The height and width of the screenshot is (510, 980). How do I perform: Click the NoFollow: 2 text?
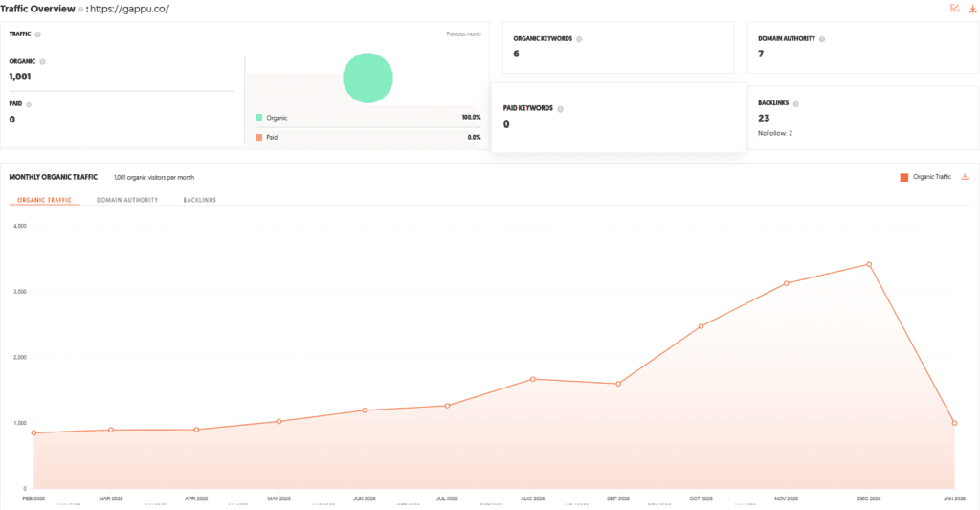775,133
